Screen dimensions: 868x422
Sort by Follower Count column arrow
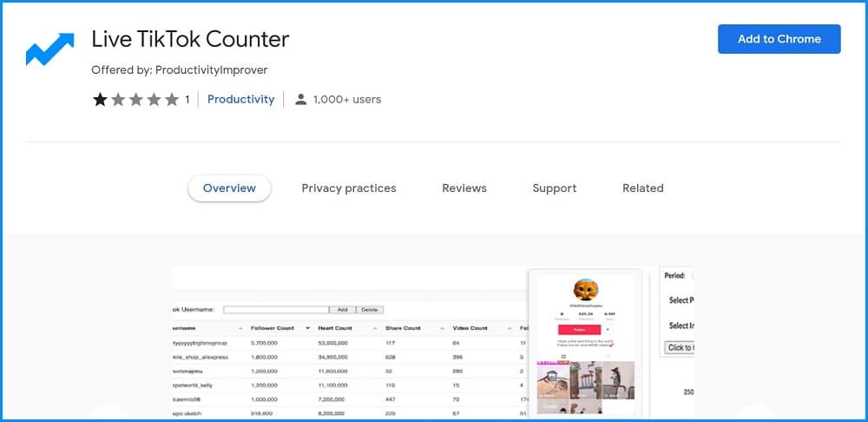[307, 328]
